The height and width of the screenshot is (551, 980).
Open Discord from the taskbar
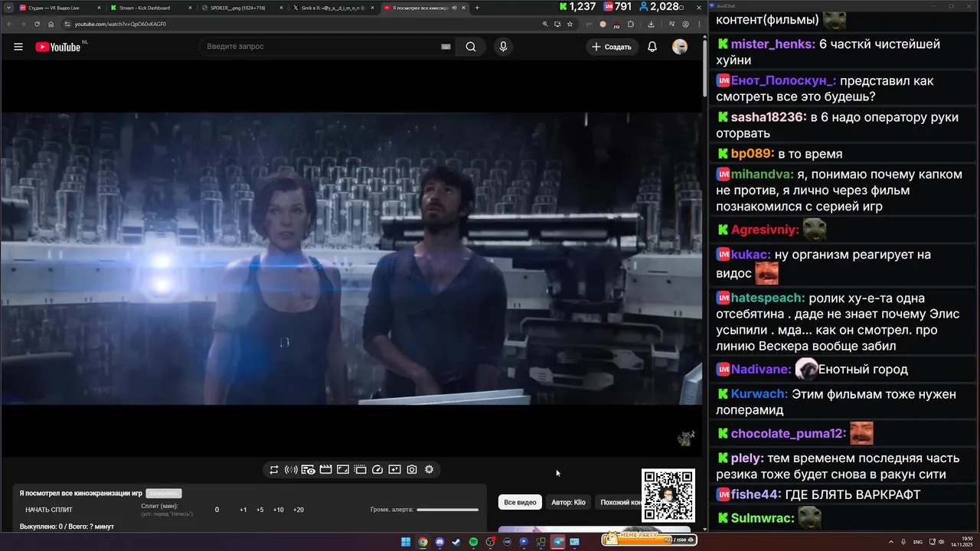(439, 542)
